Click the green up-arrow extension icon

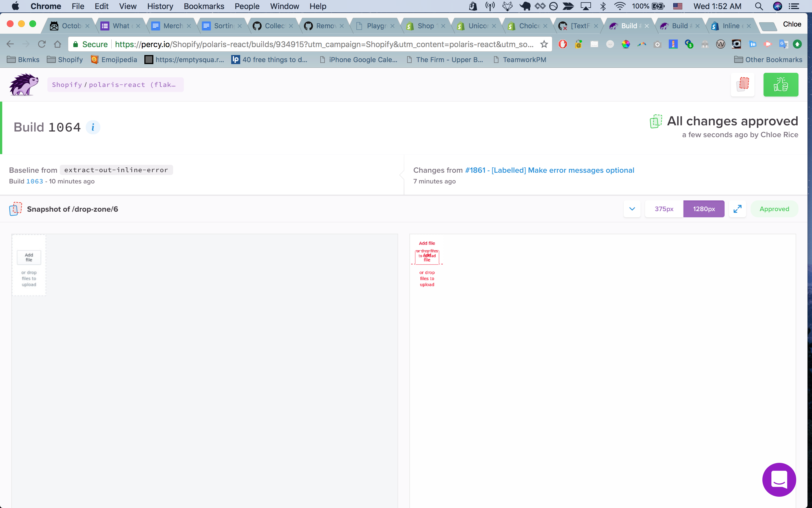[x=797, y=44]
